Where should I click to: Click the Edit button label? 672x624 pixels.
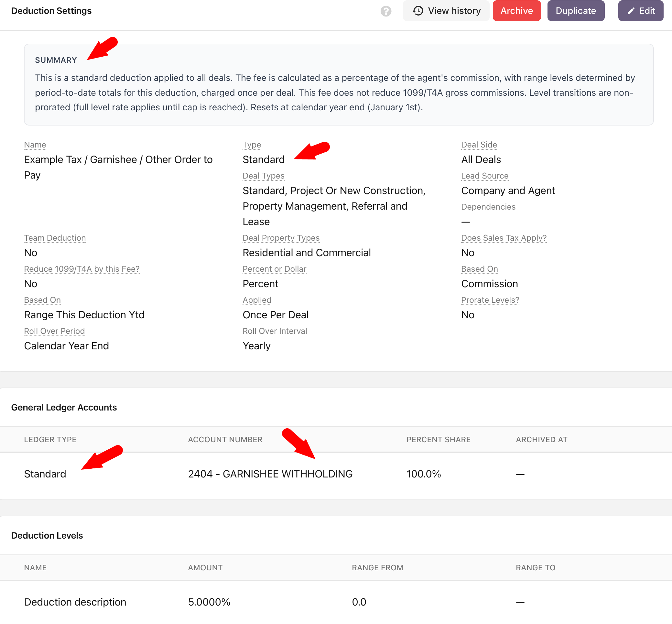[647, 11]
